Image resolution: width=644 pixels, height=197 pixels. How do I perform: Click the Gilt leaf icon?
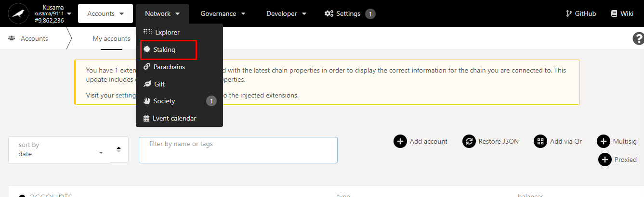pyautogui.click(x=147, y=84)
